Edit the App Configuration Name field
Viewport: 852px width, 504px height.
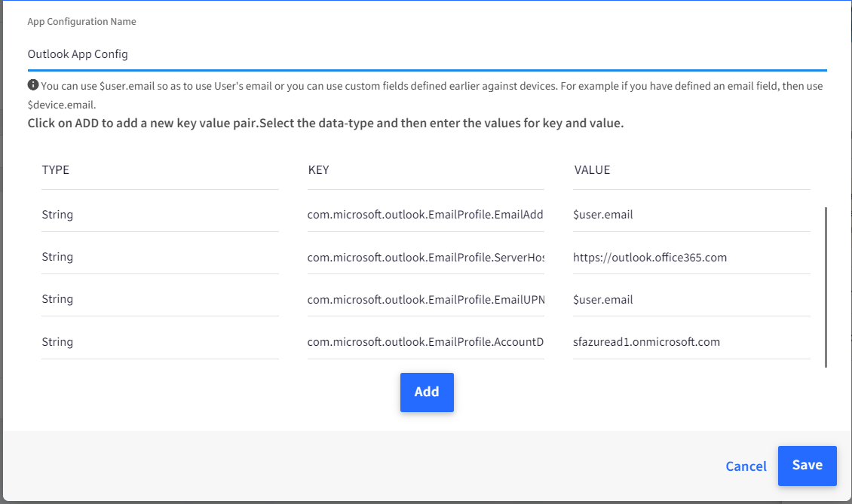[x=427, y=54]
